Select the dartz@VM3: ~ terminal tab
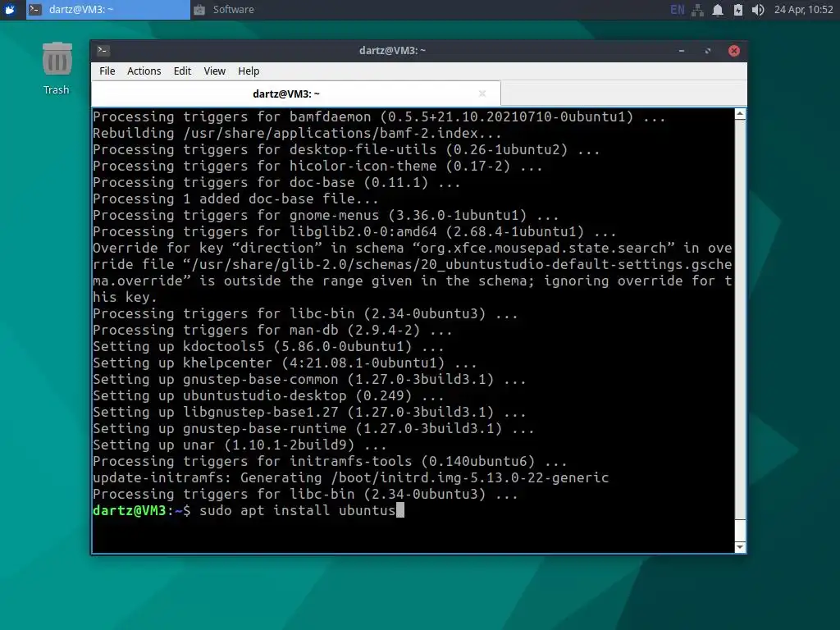The image size is (840, 630). pyautogui.click(x=295, y=94)
